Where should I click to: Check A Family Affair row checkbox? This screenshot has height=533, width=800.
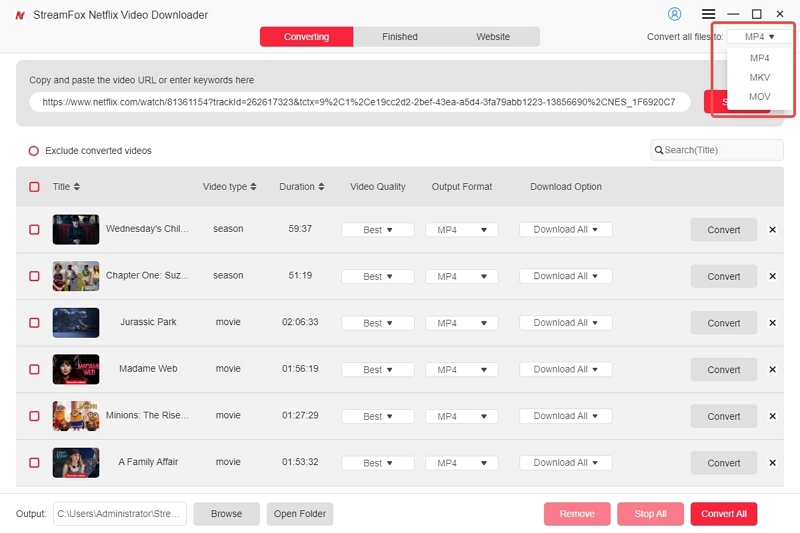pos(34,463)
